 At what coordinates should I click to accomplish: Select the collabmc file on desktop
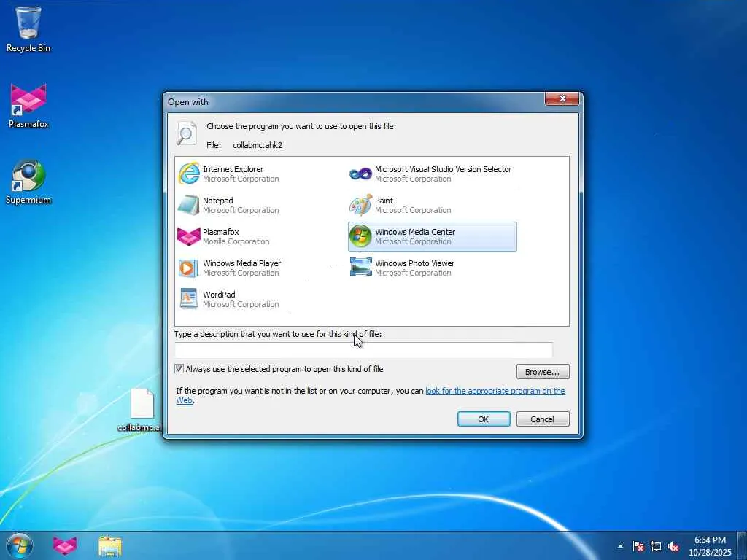coord(142,411)
